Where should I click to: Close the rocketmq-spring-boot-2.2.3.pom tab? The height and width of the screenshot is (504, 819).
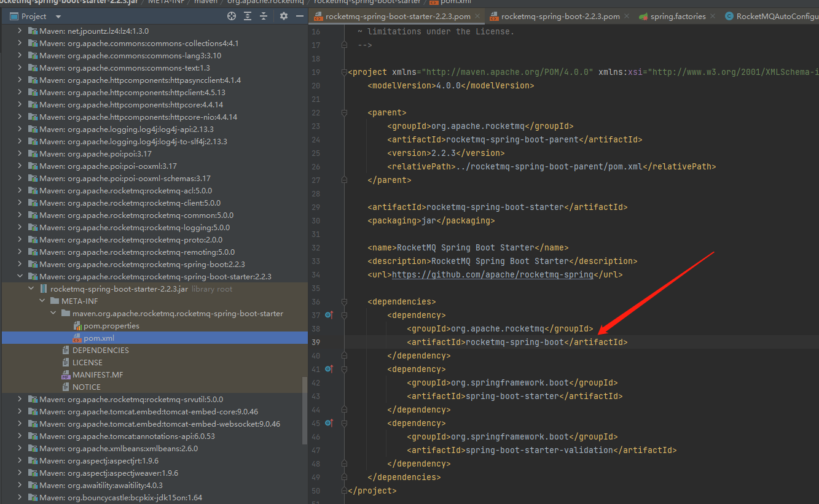626,17
